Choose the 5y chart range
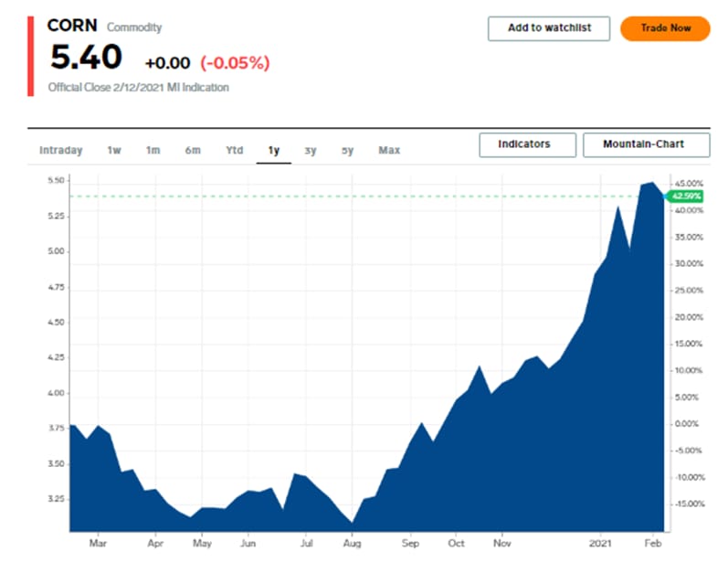Image resolution: width=728 pixels, height=573 pixels. pyautogui.click(x=348, y=151)
